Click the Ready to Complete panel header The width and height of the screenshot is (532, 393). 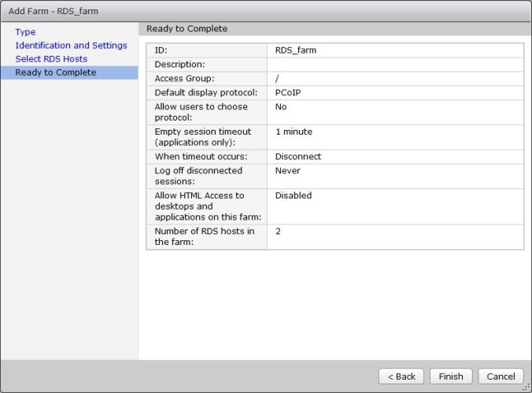(183, 28)
